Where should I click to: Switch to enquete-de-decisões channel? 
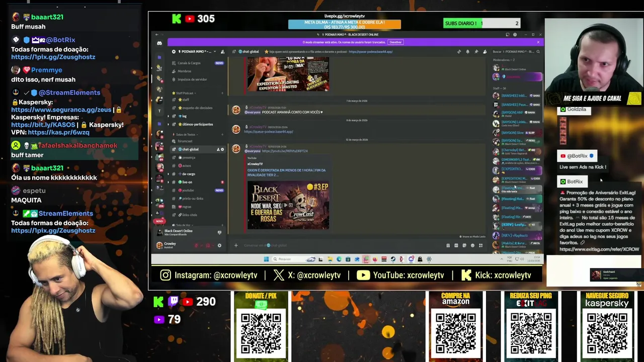(x=197, y=108)
